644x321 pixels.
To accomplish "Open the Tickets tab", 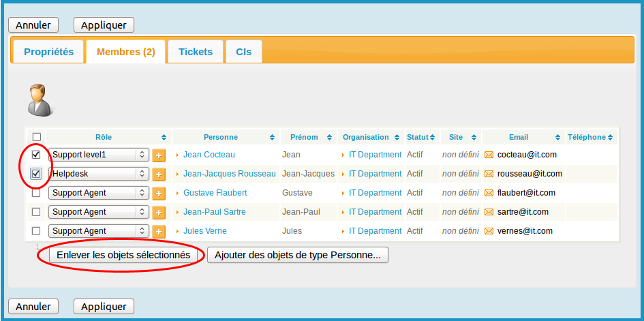I will pos(196,52).
